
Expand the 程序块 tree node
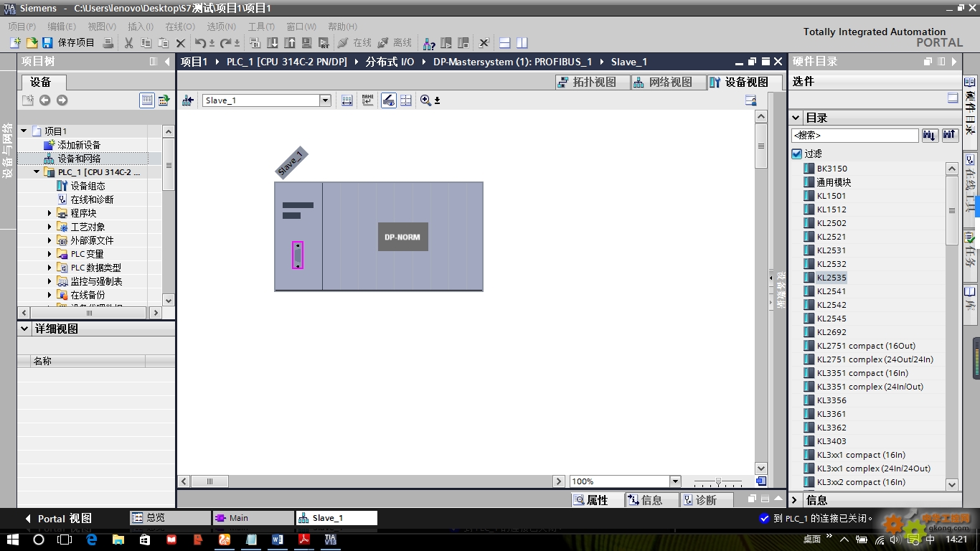(50, 213)
